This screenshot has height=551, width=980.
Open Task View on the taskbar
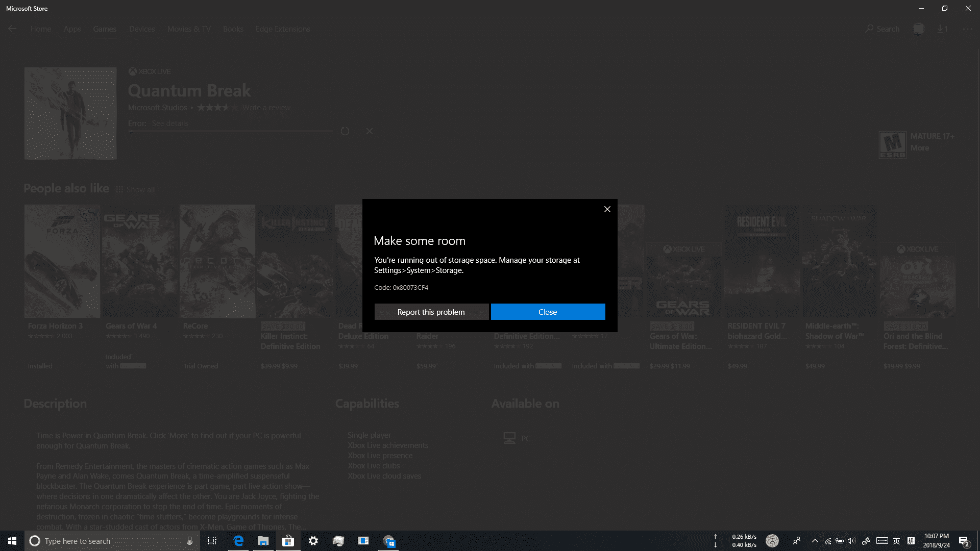click(212, 541)
